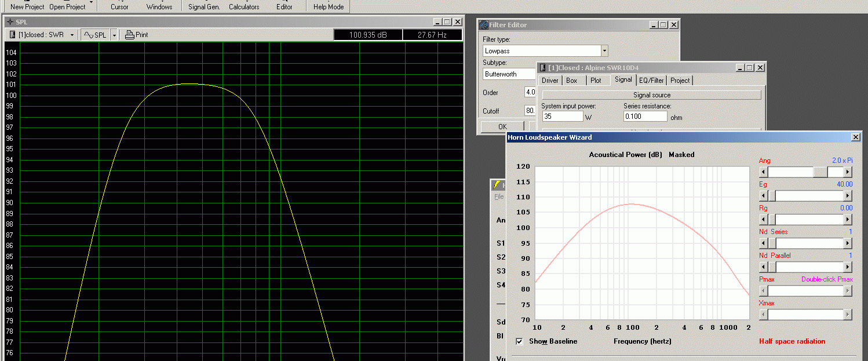Click the Alpine SWR10D4 window title icon
Viewport: 868px width, 361px height.
(543, 68)
